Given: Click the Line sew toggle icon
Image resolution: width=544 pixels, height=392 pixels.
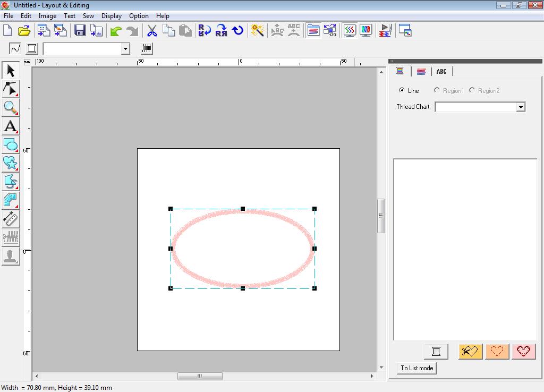Looking at the screenshot, I should pyautogui.click(x=15, y=48).
